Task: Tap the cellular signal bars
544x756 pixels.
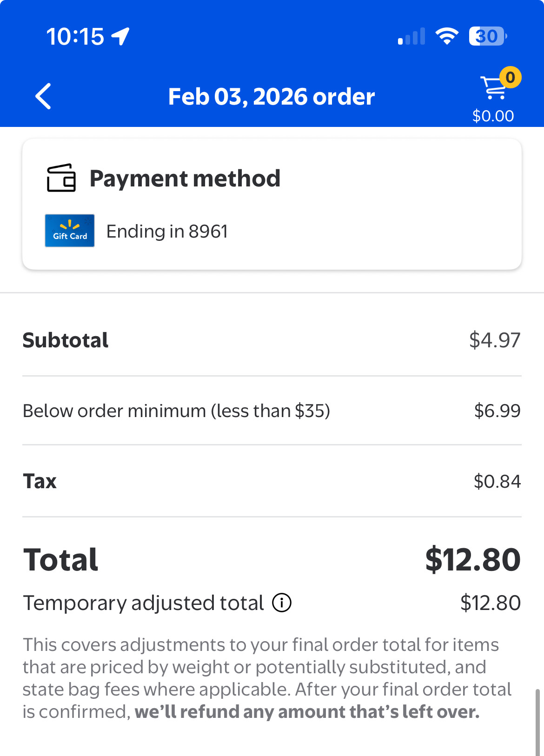Action: coord(411,36)
